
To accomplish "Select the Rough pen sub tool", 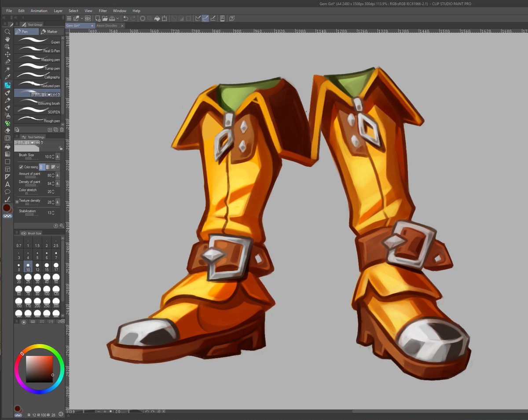I will click(37, 120).
